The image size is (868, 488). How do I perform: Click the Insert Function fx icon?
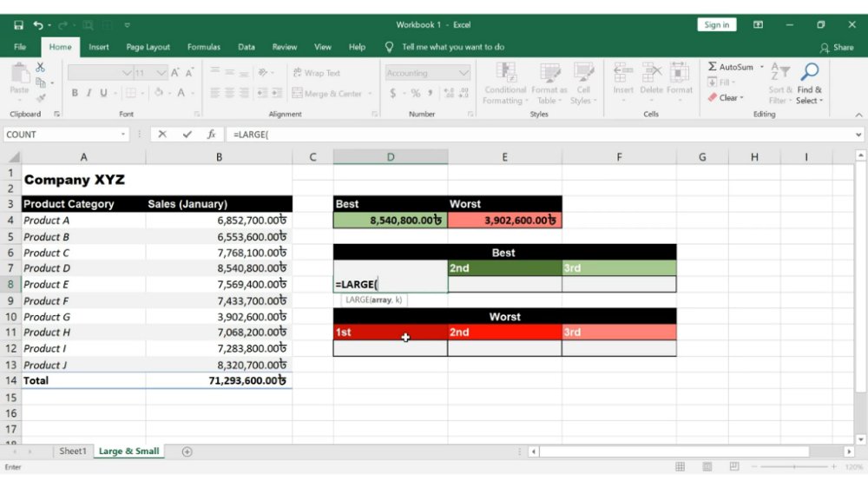211,134
